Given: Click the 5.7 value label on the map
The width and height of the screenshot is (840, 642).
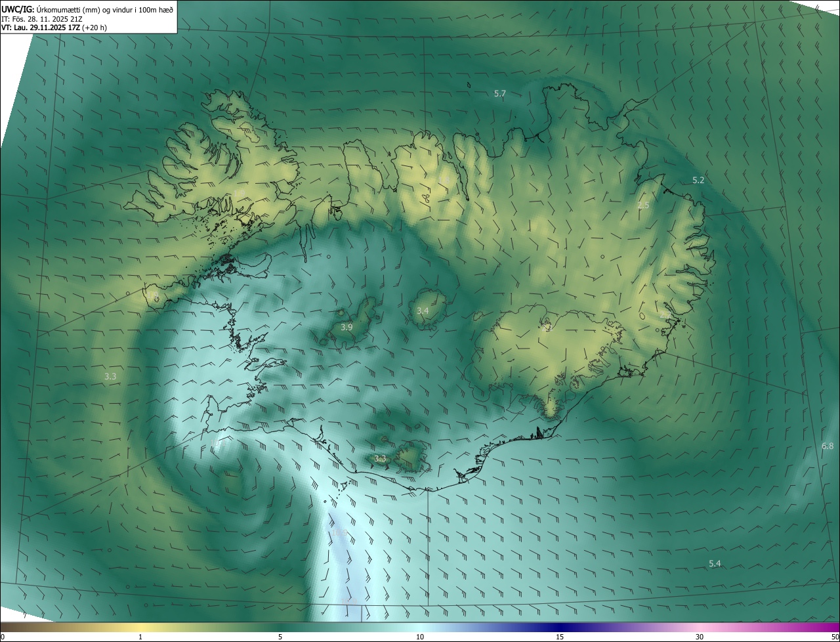Looking at the screenshot, I should coord(500,94).
